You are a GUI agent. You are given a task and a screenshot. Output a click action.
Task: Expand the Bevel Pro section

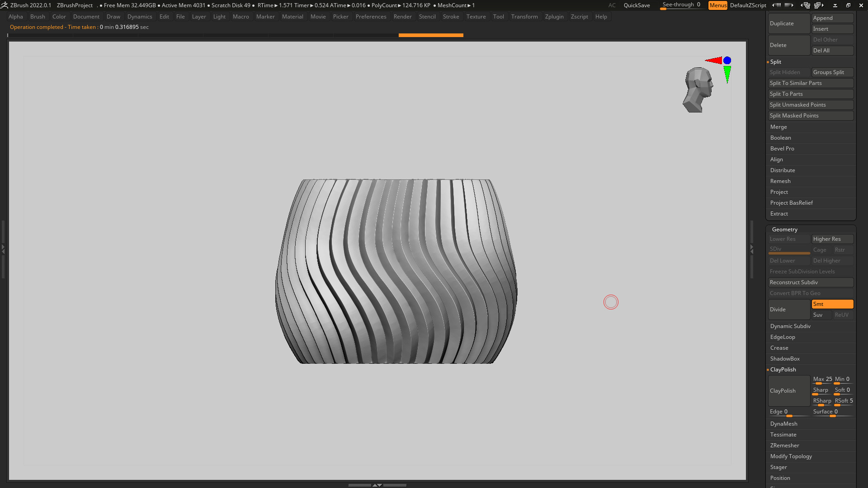click(x=782, y=149)
